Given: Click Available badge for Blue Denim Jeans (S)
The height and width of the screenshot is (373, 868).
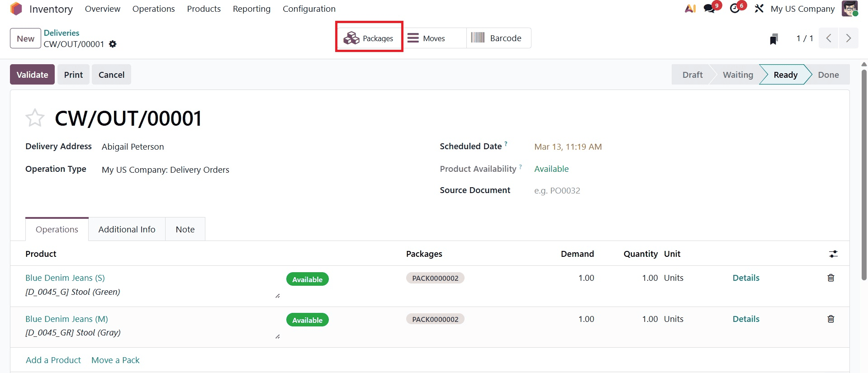Looking at the screenshot, I should pyautogui.click(x=307, y=279).
